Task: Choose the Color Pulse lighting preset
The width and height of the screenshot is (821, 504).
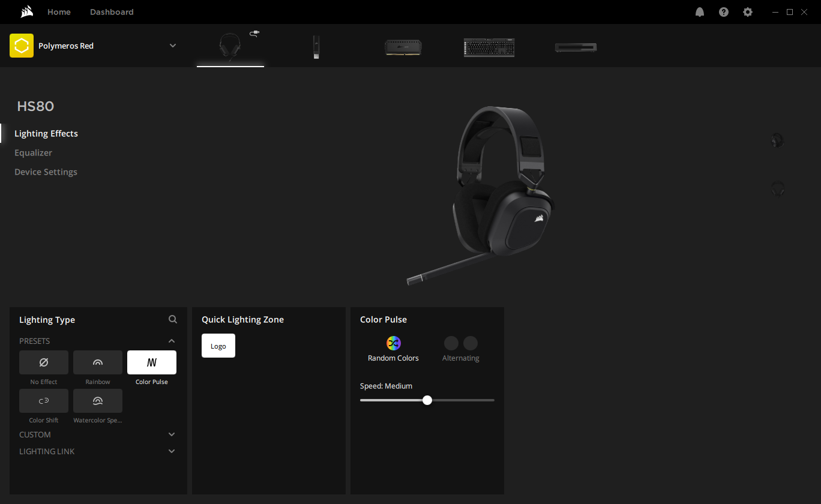Action: [152, 362]
